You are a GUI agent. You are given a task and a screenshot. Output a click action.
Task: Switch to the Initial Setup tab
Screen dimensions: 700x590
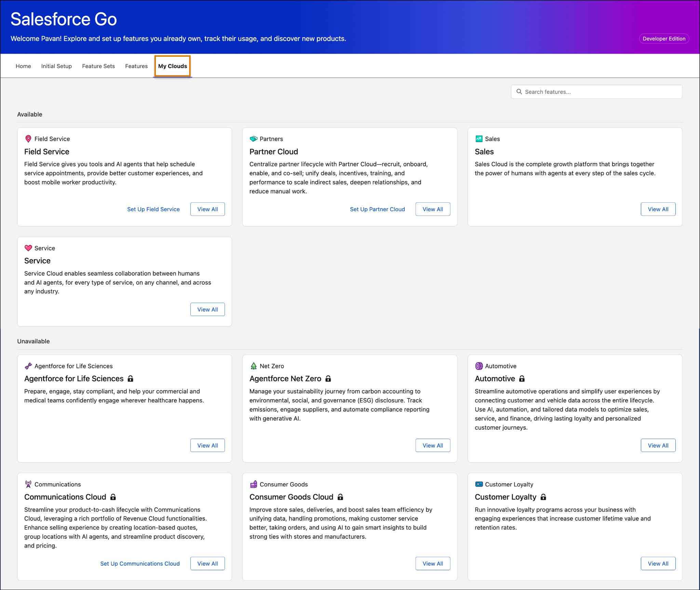pos(56,66)
